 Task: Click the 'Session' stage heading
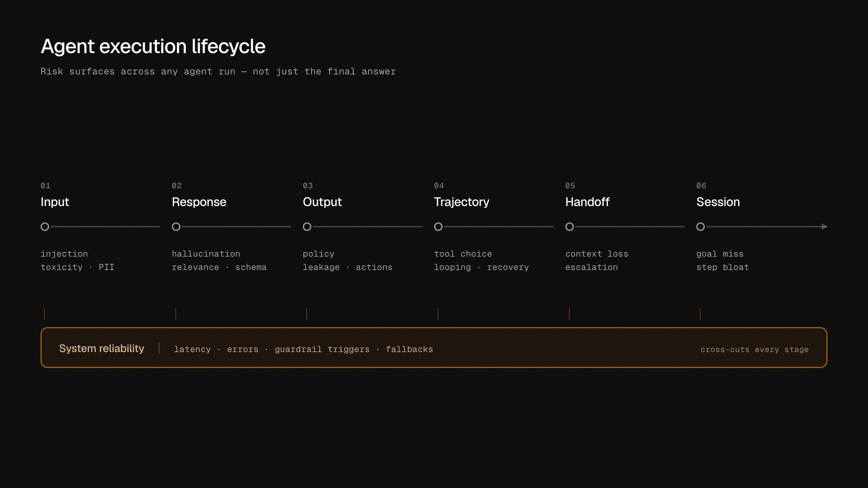(x=718, y=202)
